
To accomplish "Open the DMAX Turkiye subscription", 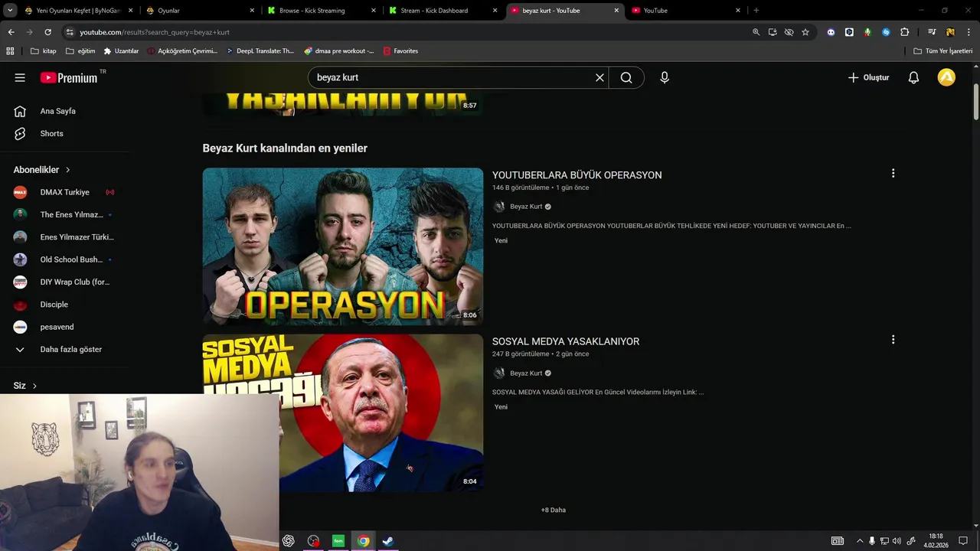I will point(64,192).
